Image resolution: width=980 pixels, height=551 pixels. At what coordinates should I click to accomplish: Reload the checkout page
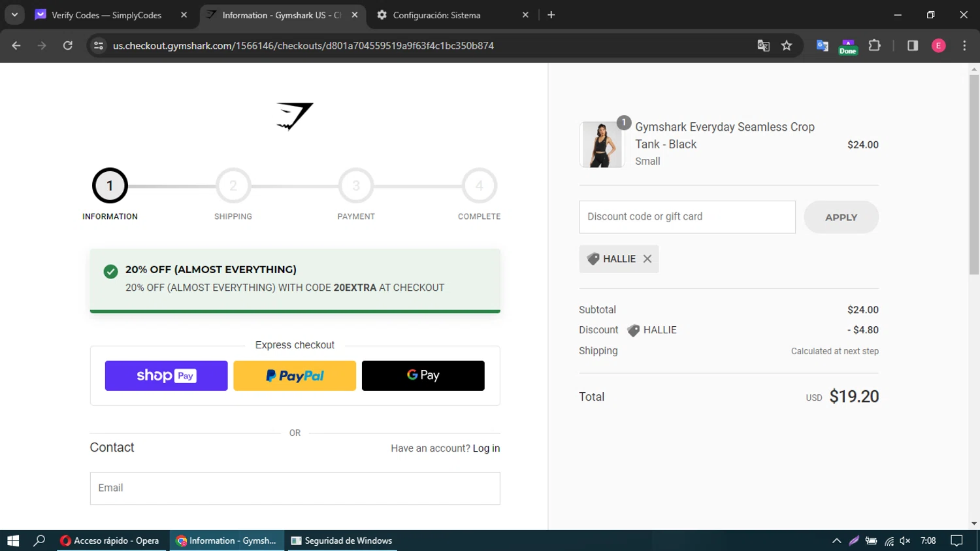68,46
